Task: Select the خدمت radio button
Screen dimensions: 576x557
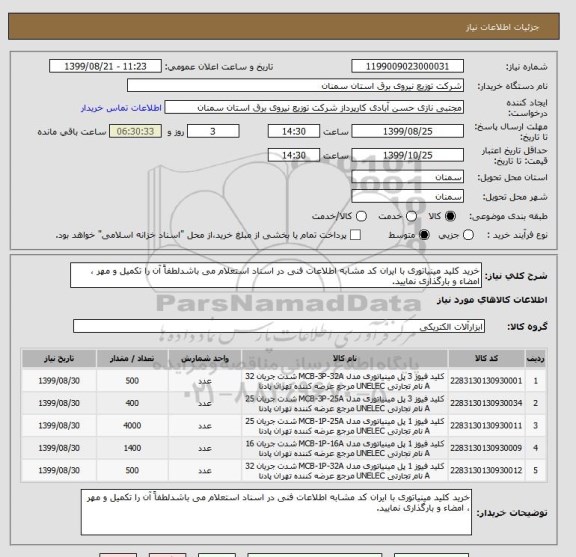Action: (411, 216)
